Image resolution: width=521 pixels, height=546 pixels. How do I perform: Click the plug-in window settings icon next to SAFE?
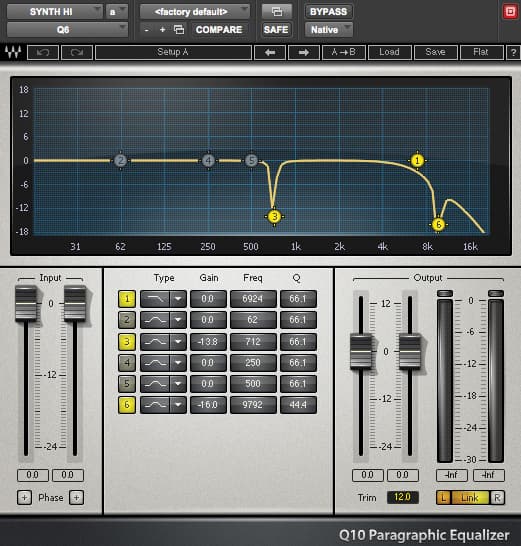(277, 11)
